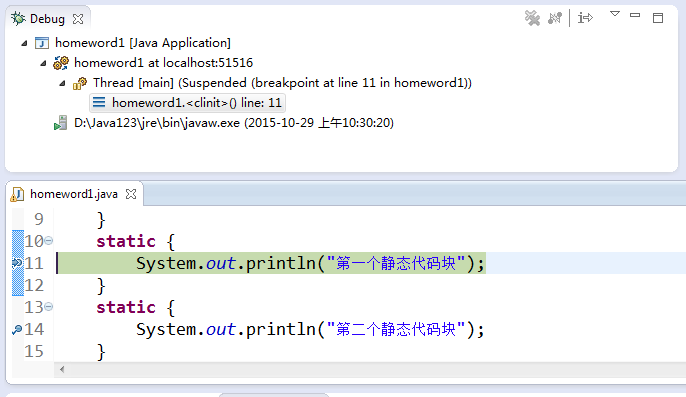Image resolution: width=686 pixels, height=397 pixels.
Task: Select homeword1 [Java Application] entry
Action: [143, 43]
